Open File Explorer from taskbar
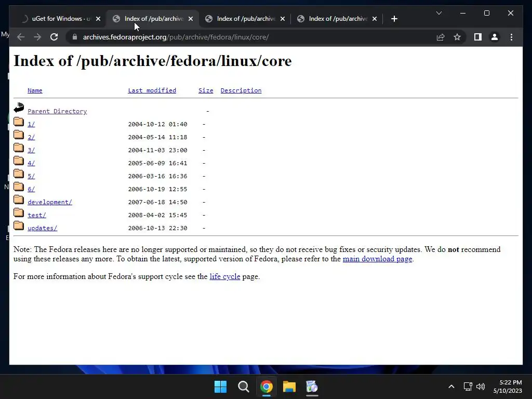Screen dimensions: 532x399 [x=289, y=387]
